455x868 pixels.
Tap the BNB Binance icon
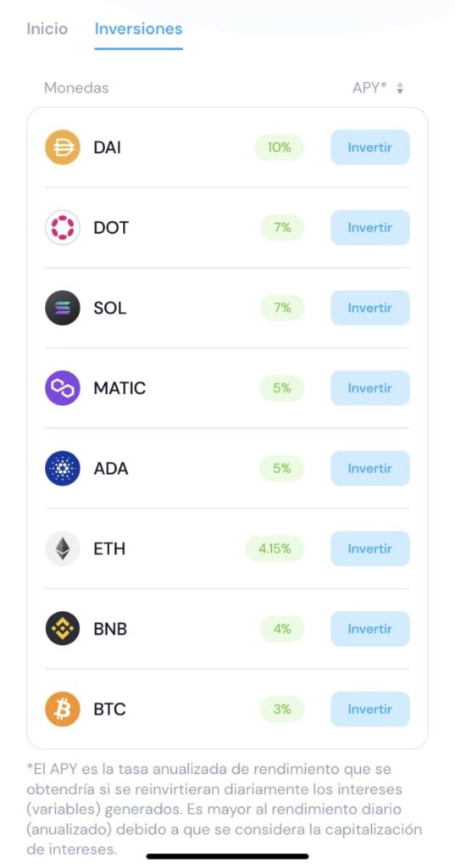(63, 629)
